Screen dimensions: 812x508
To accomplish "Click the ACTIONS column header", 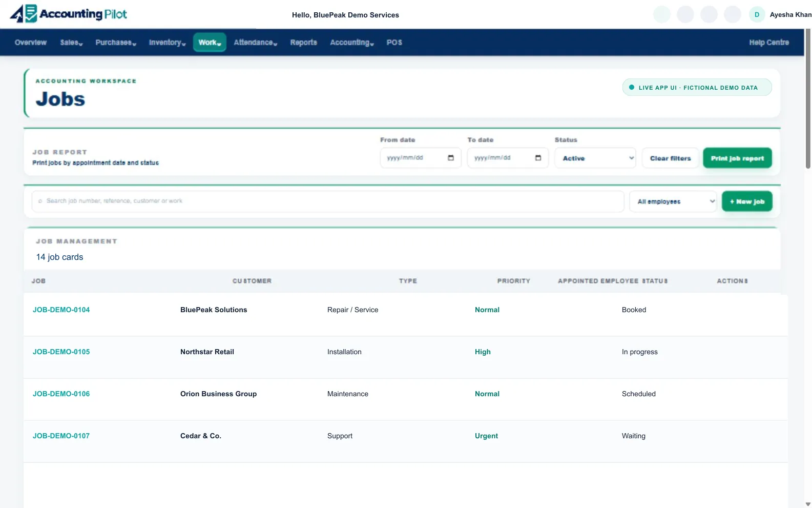I will (732, 281).
